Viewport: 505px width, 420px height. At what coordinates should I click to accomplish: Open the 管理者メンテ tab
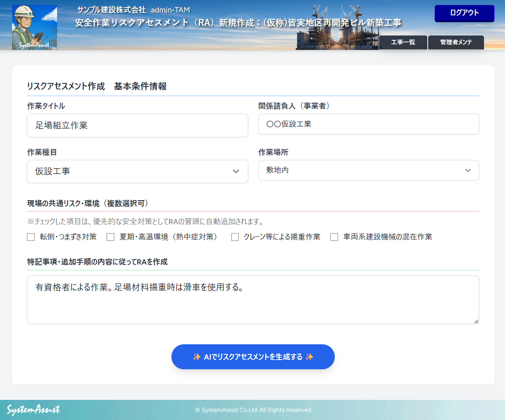(x=456, y=42)
